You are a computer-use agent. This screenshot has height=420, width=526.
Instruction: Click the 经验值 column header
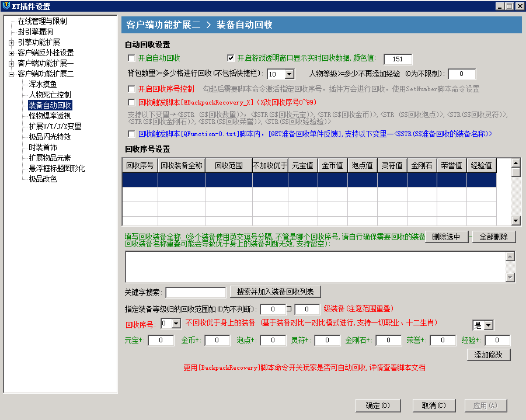482,165
